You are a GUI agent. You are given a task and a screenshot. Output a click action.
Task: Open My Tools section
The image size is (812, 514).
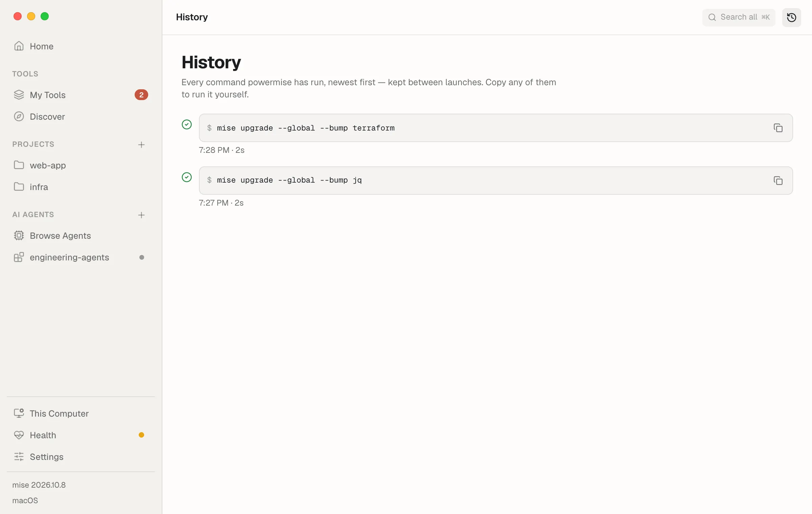(x=81, y=95)
